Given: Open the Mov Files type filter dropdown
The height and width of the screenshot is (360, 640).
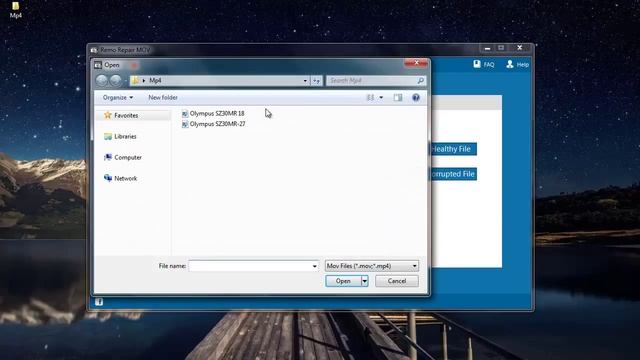Looking at the screenshot, I should [x=371, y=266].
